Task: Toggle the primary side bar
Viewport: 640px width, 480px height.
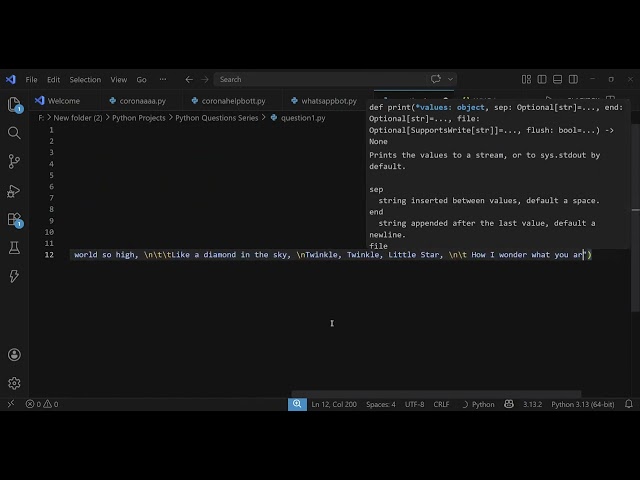Action: coord(542,79)
